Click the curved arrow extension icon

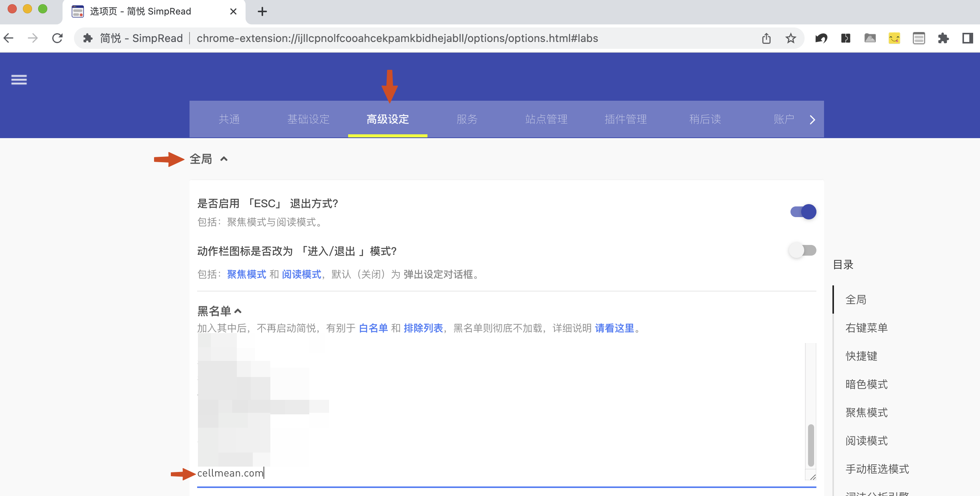(x=821, y=38)
